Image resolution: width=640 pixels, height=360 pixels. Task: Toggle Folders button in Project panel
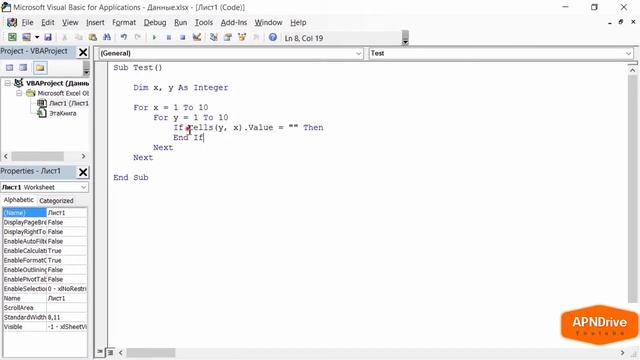40,68
